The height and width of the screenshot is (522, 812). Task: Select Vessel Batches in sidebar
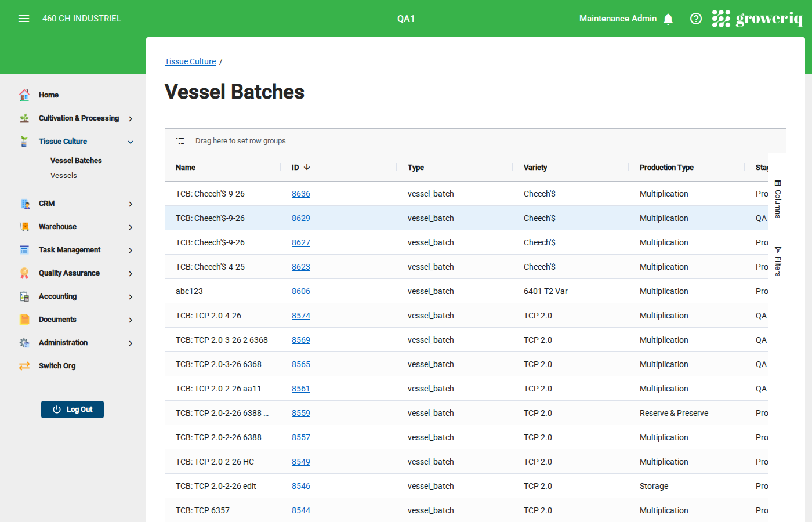coord(76,160)
